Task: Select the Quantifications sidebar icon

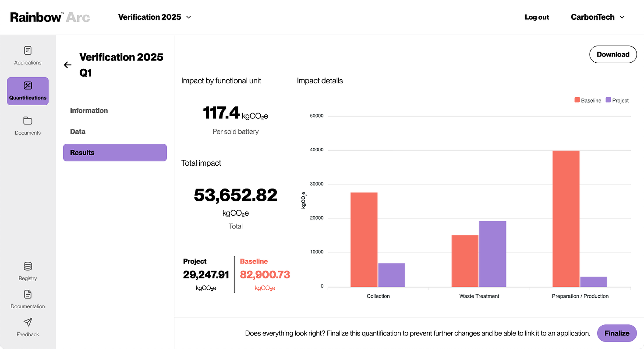Action: [28, 86]
